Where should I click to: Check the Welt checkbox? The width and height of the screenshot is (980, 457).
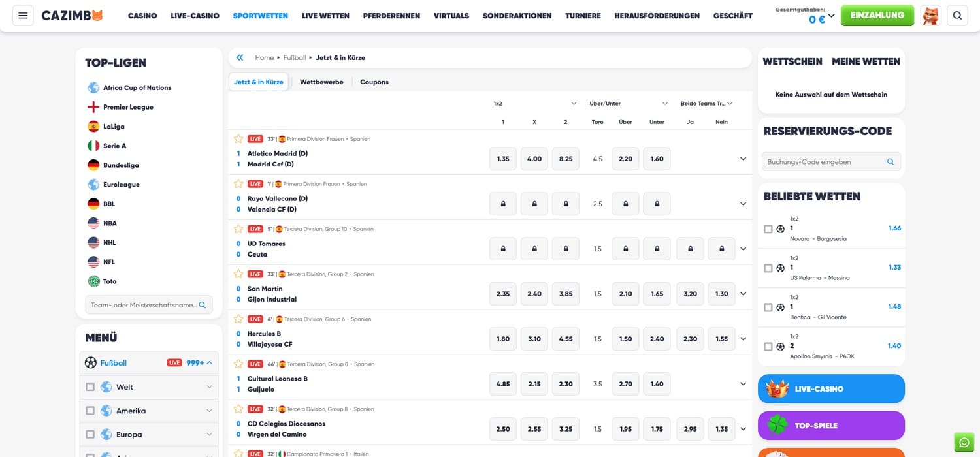click(90, 387)
